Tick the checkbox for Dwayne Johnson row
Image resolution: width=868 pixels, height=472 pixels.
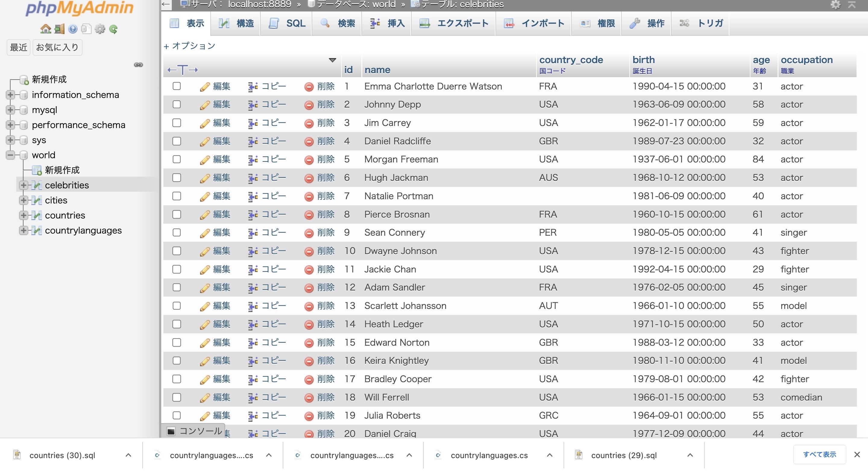[177, 251]
